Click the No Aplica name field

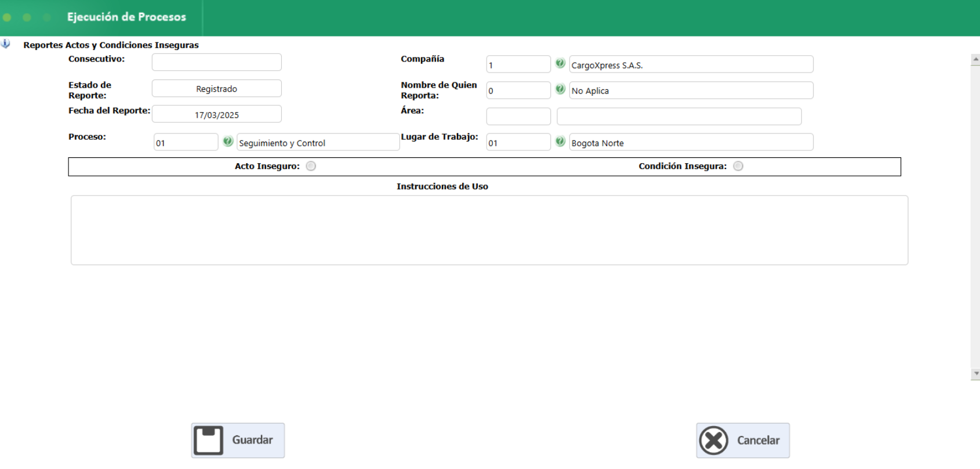(691, 90)
